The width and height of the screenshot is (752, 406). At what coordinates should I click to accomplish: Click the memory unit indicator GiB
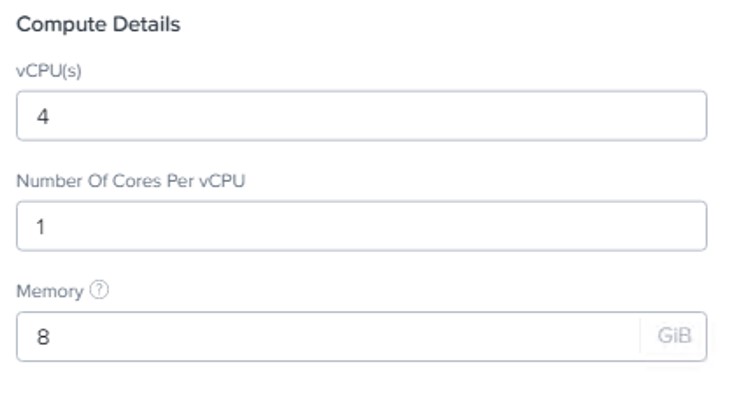(674, 337)
